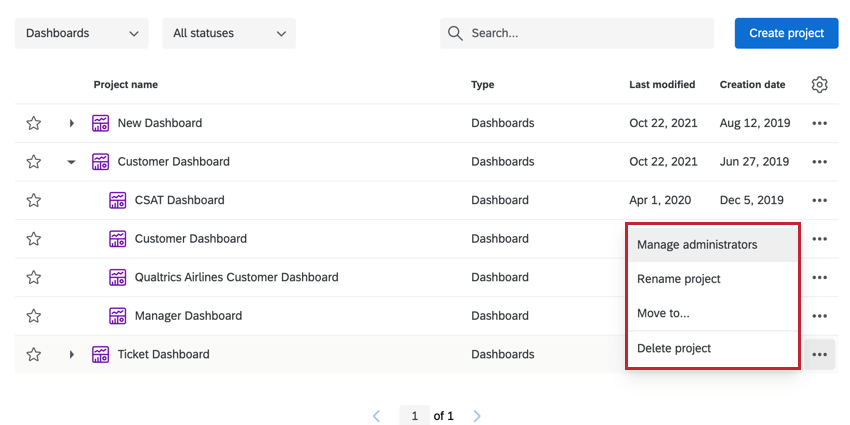850x425 pixels.
Task: Collapse the Customer Dashboard project group
Action: tap(72, 162)
